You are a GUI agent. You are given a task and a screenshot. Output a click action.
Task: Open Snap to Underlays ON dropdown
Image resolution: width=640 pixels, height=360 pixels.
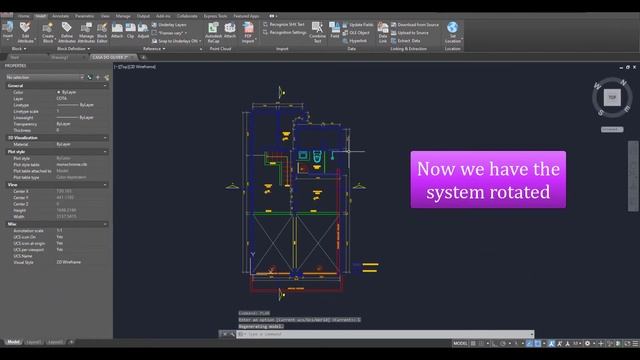(176, 41)
